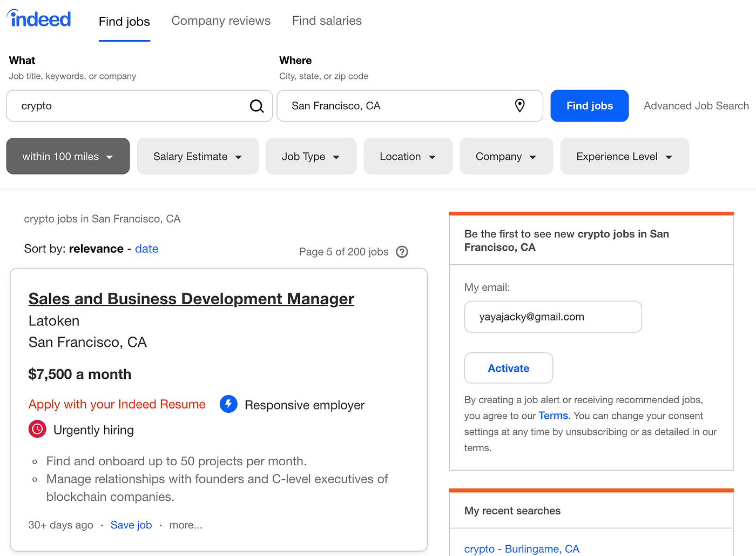Open the Job Type filter
The width and height of the screenshot is (756, 556).
tap(311, 156)
